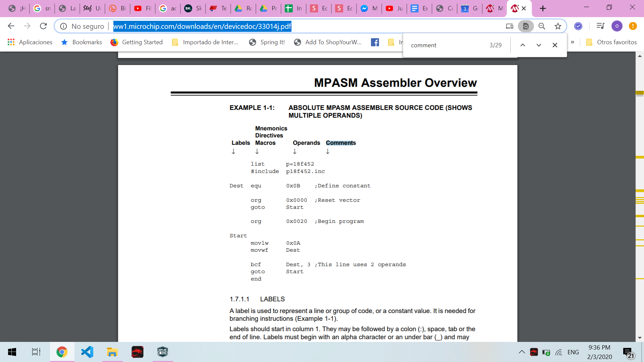Click the scrollbar down arrow
Screen dimensions: 644x362
pos(640,338)
